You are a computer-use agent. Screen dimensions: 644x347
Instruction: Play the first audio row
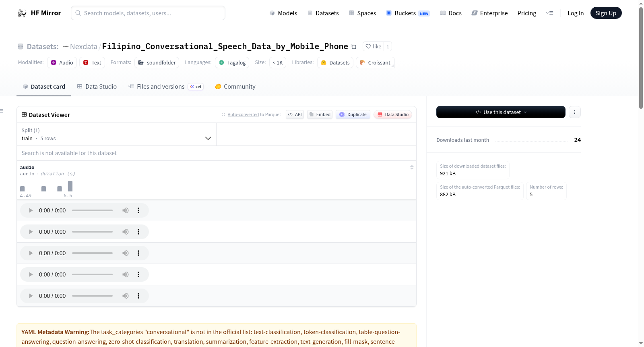tap(31, 210)
